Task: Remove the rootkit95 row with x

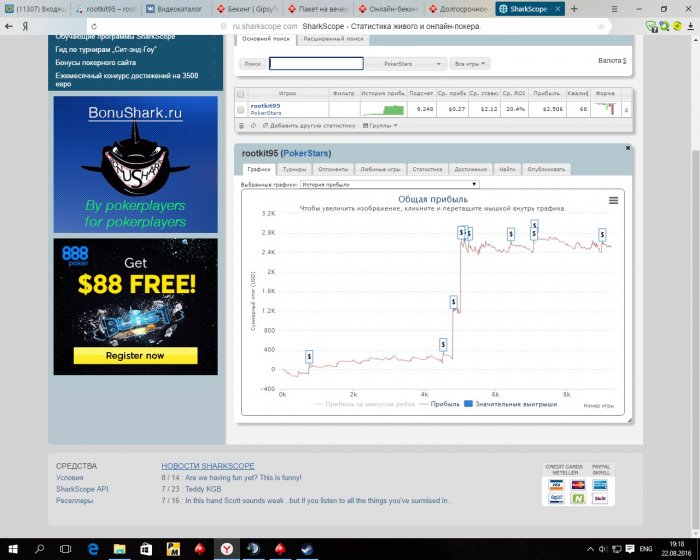Action: [x=626, y=109]
